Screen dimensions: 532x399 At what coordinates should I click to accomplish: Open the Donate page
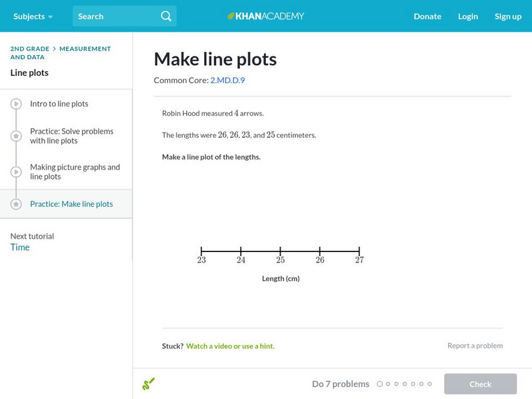427,16
